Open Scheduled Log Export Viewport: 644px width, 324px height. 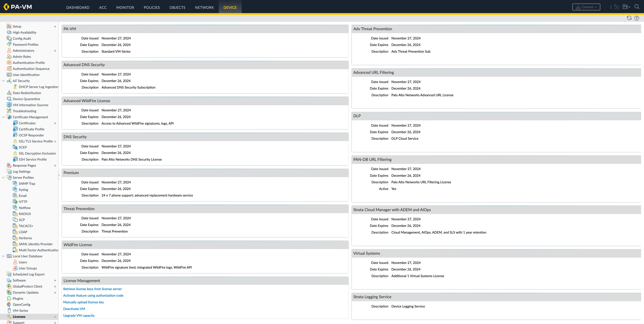28,274
